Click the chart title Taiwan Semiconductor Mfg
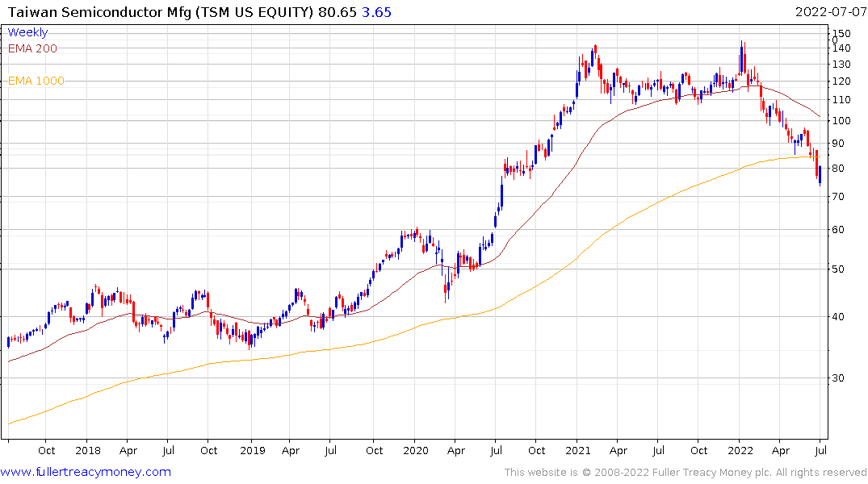Screen dimensions: 868x484 pyautogui.click(x=100, y=12)
